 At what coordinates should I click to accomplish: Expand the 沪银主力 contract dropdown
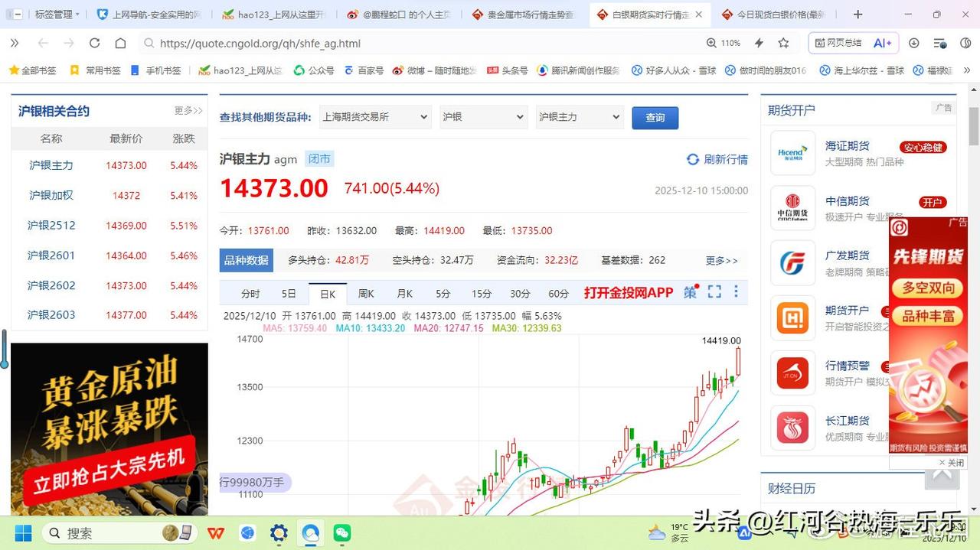tap(580, 117)
